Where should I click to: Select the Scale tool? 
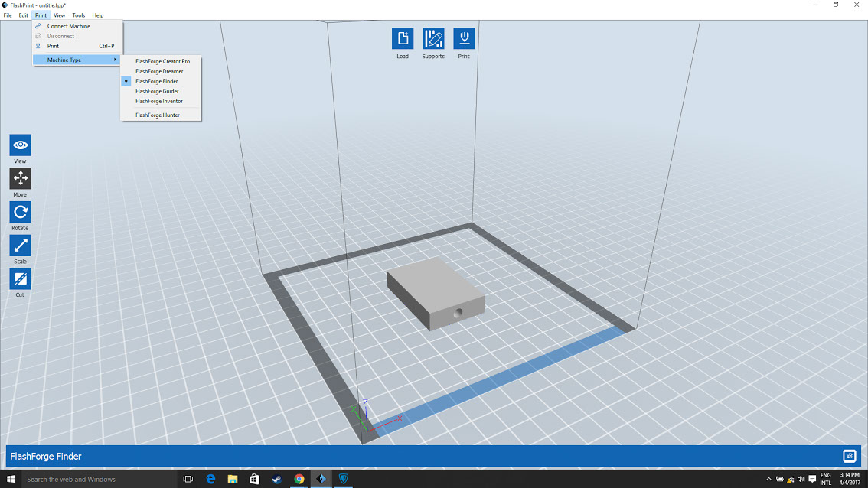[21, 246]
